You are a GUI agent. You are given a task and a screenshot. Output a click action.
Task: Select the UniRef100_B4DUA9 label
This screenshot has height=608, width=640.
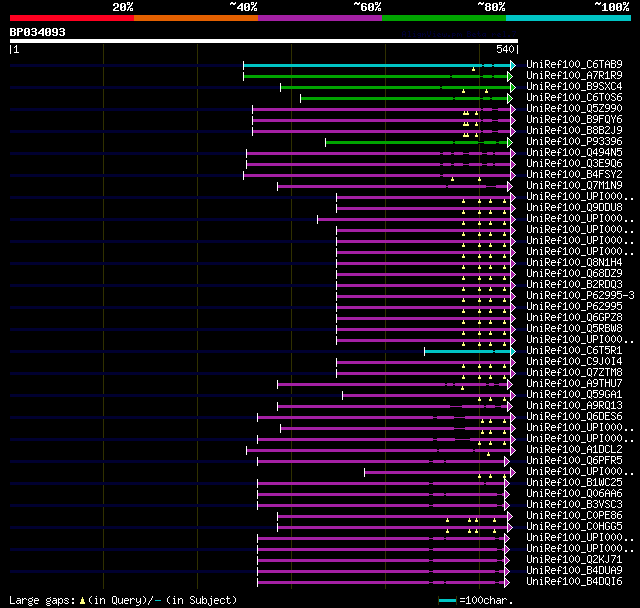coord(574,571)
